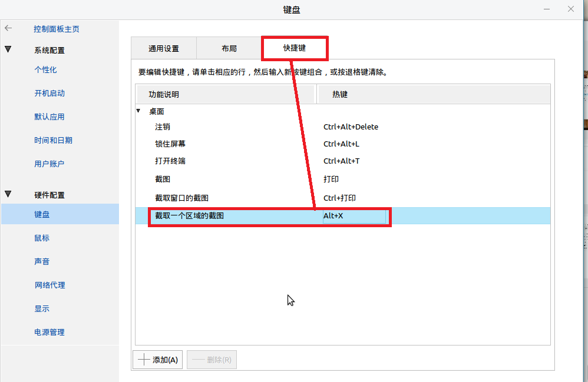The image size is (588, 382).
Task: Collapse the 桌面 shortcut group
Action: (138, 111)
